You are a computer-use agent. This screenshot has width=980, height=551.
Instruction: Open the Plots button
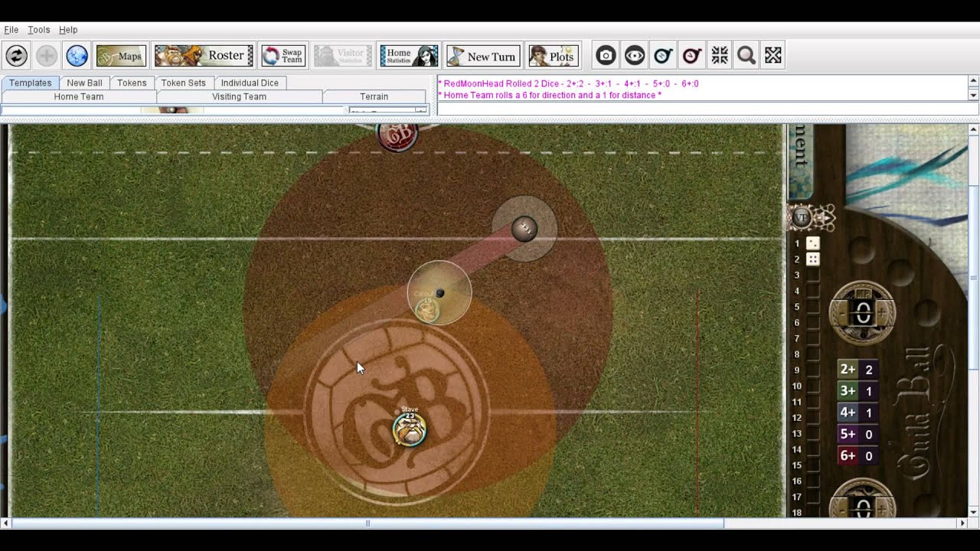point(553,56)
